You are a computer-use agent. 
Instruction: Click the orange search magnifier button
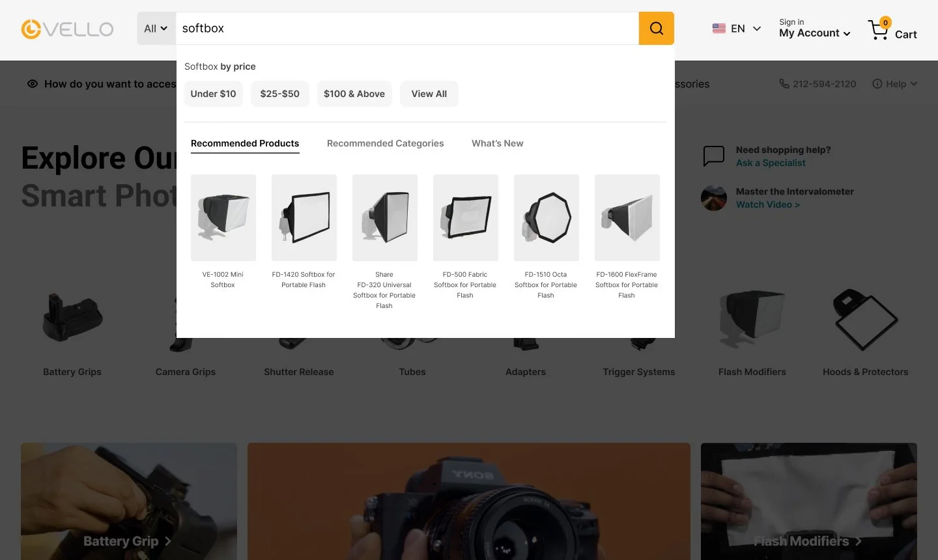point(656,29)
